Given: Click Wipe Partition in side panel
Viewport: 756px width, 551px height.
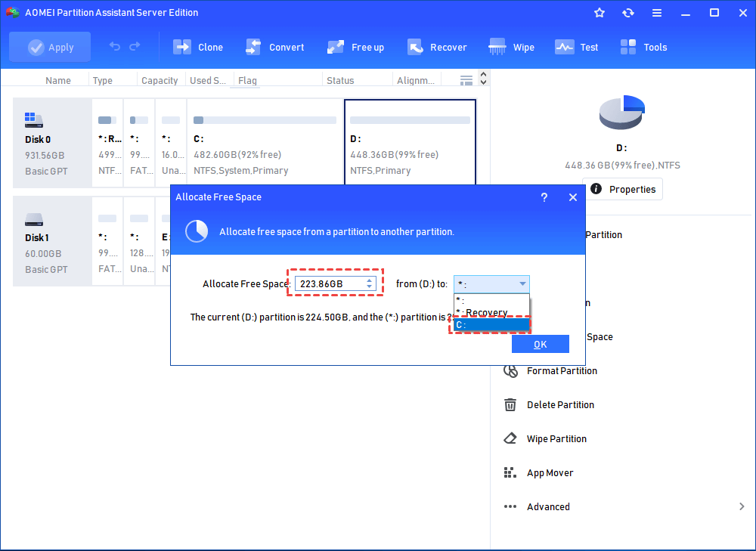Looking at the screenshot, I should coord(556,438).
